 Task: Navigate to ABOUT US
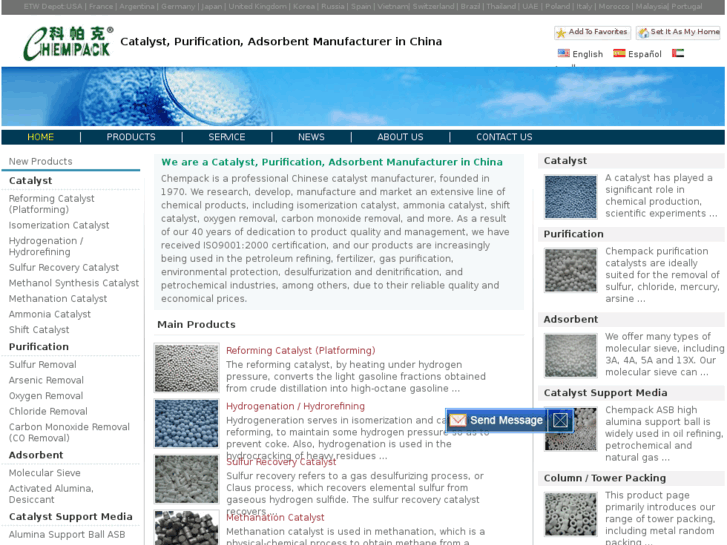click(400, 137)
